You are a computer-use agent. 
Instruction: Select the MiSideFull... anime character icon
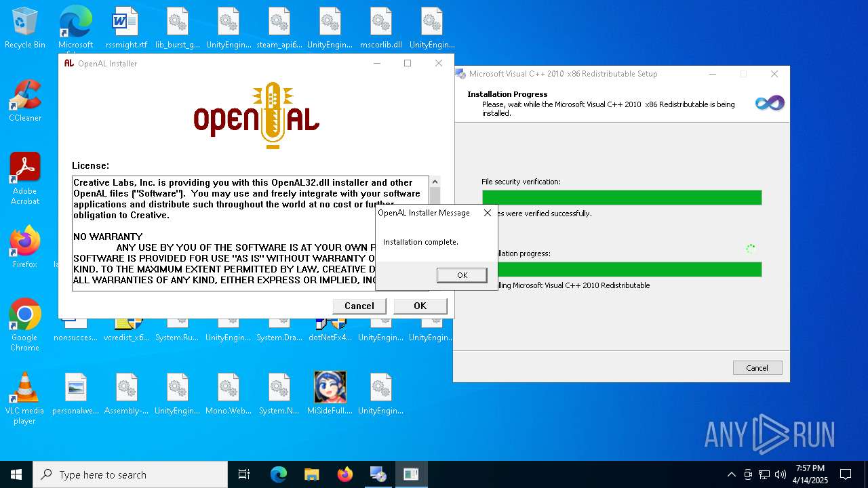pyautogui.click(x=330, y=394)
